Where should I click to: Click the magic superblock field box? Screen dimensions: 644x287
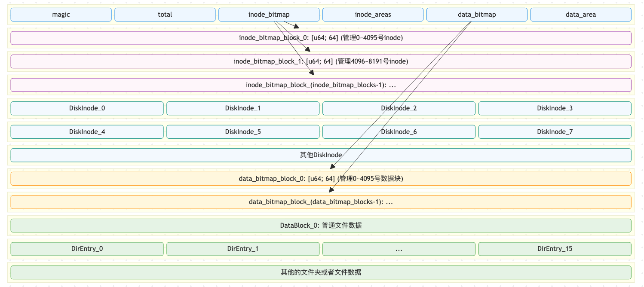[x=61, y=15]
